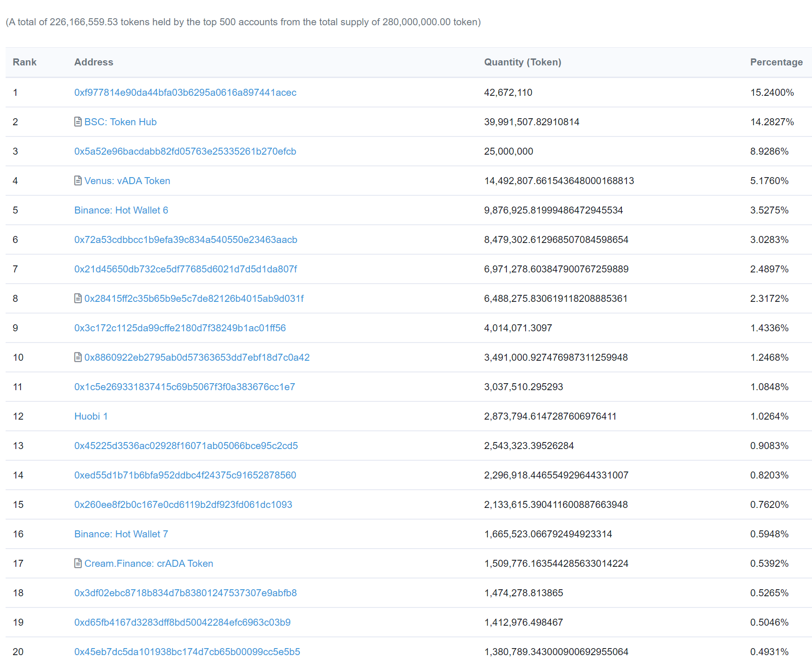Select percentage 15.2400%
This screenshot has height=664, width=812.
click(x=772, y=93)
